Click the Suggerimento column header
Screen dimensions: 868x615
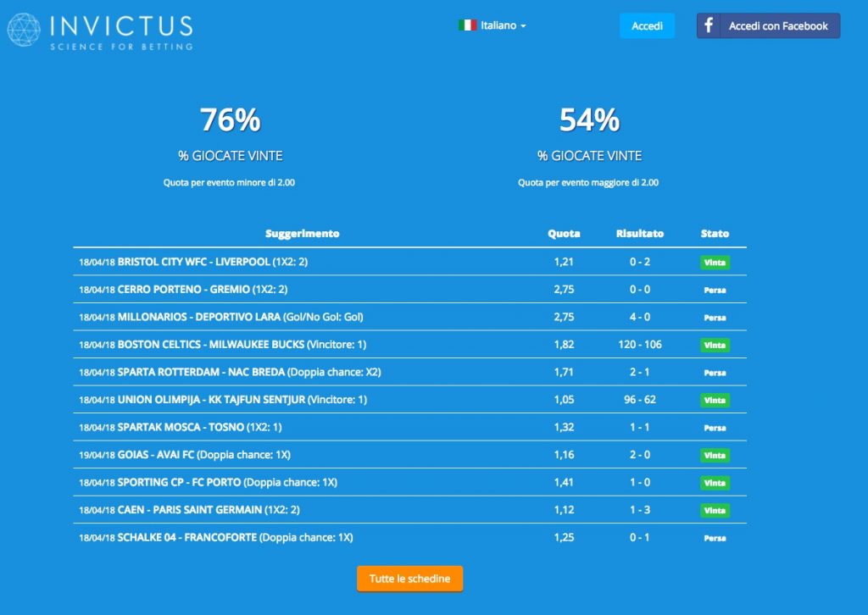303,234
